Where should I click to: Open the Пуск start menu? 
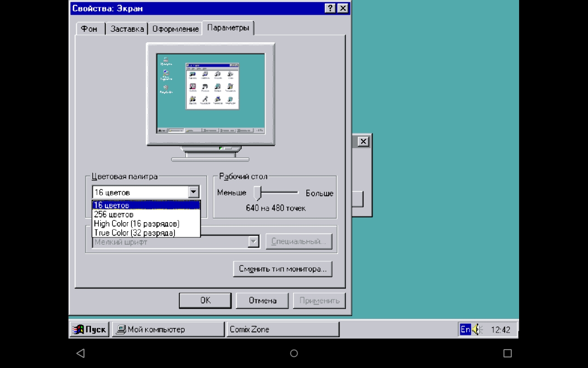[90, 329]
